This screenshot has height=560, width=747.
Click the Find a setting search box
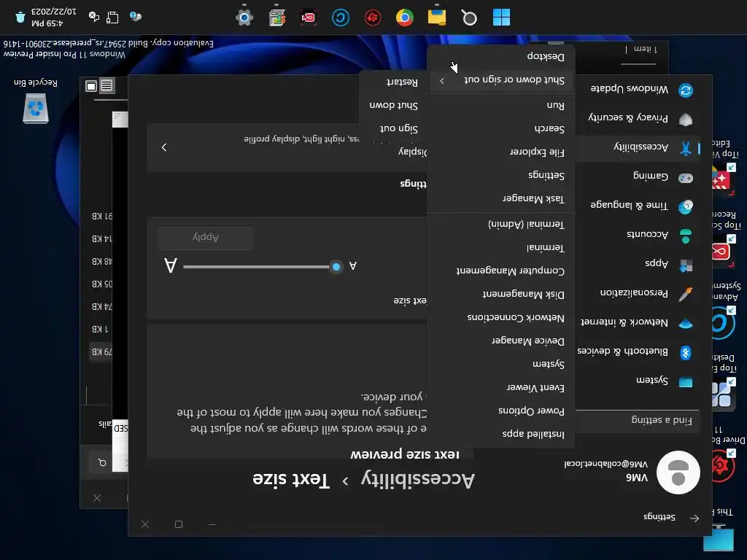tap(637, 420)
